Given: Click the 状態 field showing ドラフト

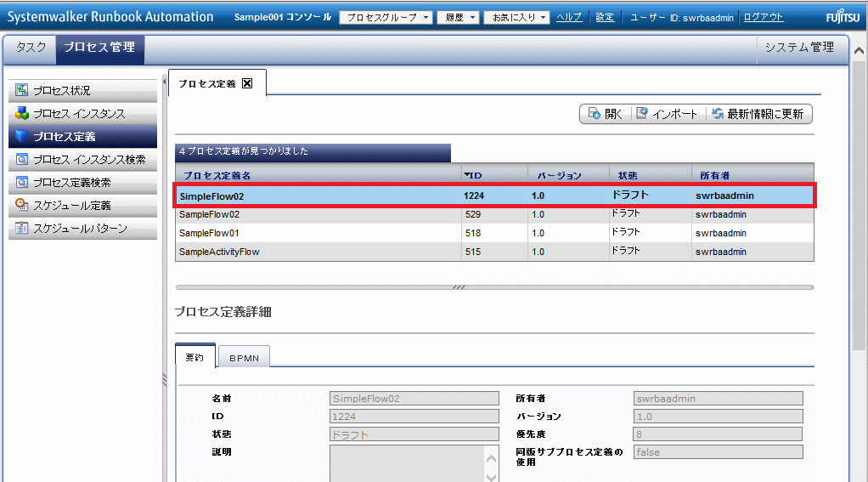Looking at the screenshot, I should 414,434.
